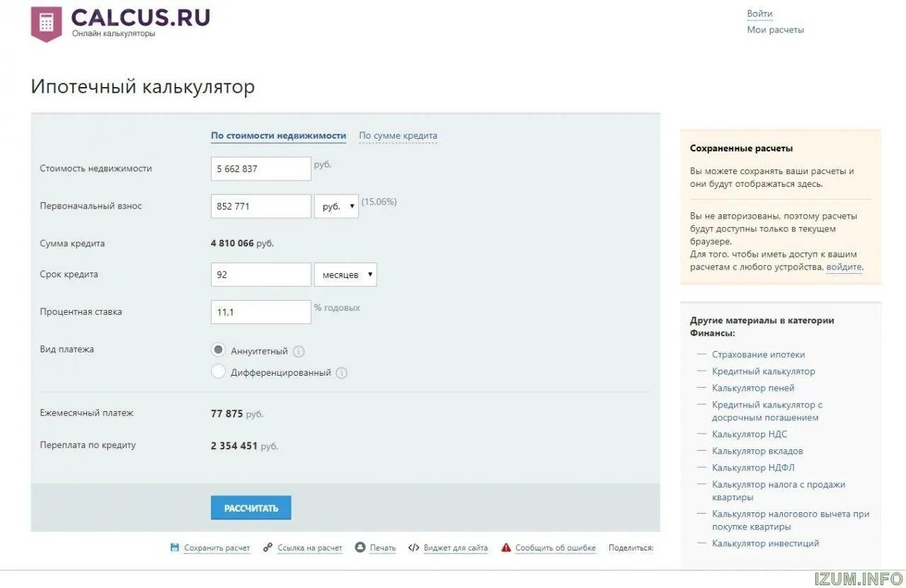The height and width of the screenshot is (588, 906).
Task: Click the Поделиться: label
Action: tap(631, 548)
